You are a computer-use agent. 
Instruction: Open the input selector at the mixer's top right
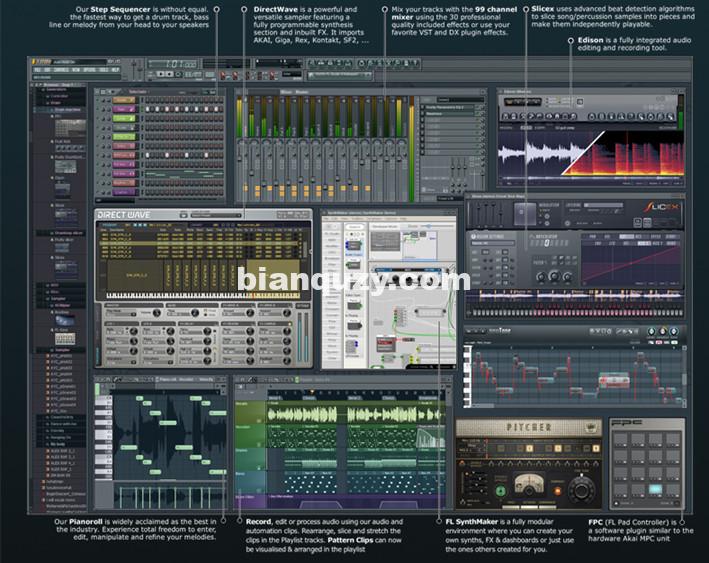pos(459,99)
